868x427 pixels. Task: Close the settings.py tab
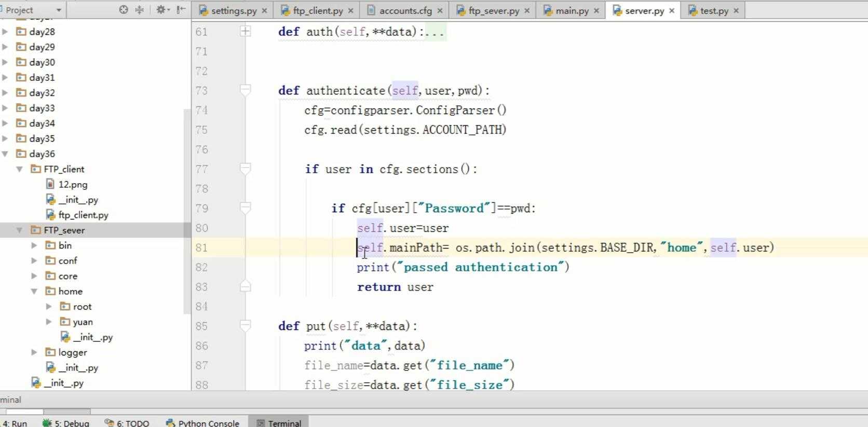click(264, 10)
